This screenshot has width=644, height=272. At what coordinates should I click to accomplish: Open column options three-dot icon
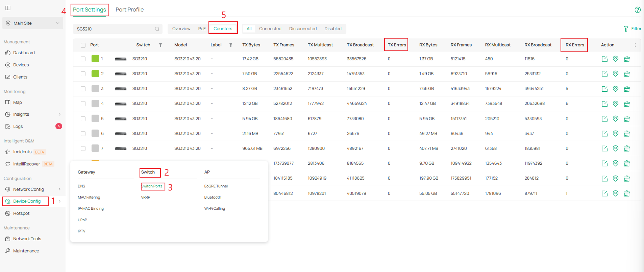point(635,45)
